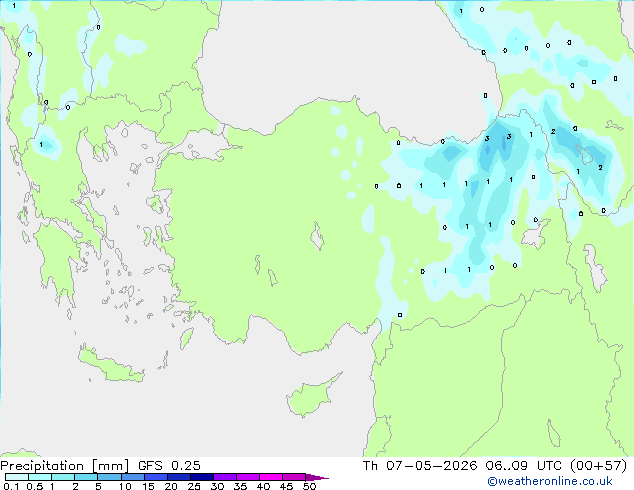Select the 5–10 mm legend color box
The image size is (634, 490).
click(x=110, y=477)
